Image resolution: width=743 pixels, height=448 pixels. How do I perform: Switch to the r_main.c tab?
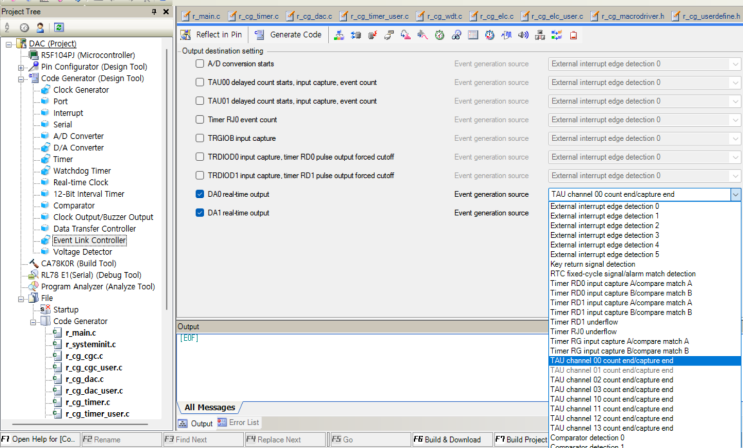coord(201,16)
